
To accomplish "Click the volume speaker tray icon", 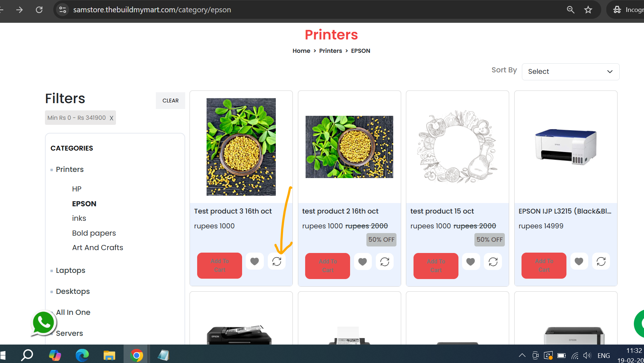I will coord(587,355).
